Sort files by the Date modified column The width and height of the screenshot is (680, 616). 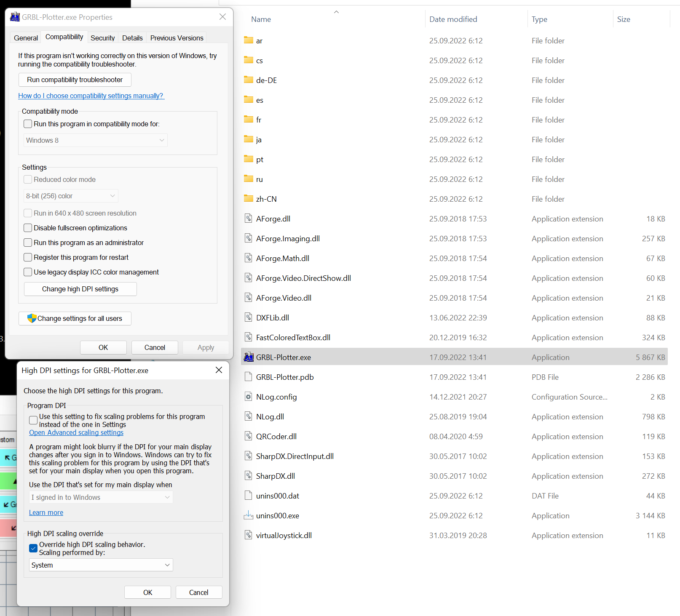[x=453, y=19]
